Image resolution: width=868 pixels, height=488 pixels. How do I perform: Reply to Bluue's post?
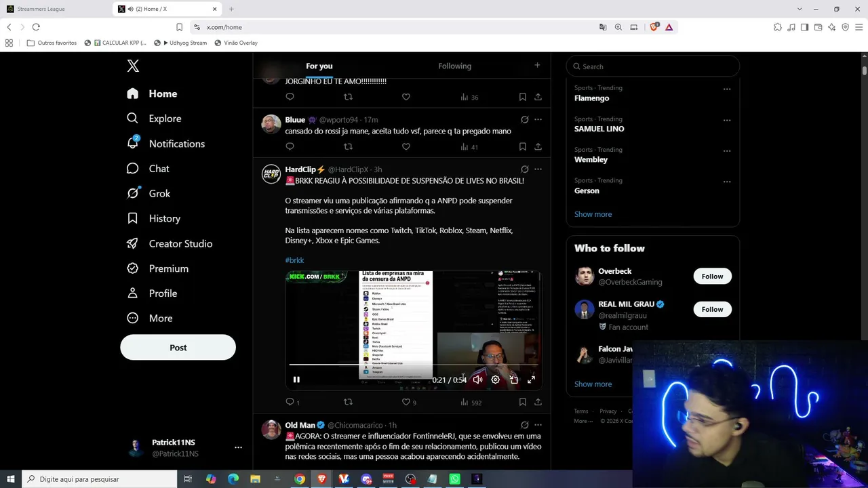[x=290, y=146]
